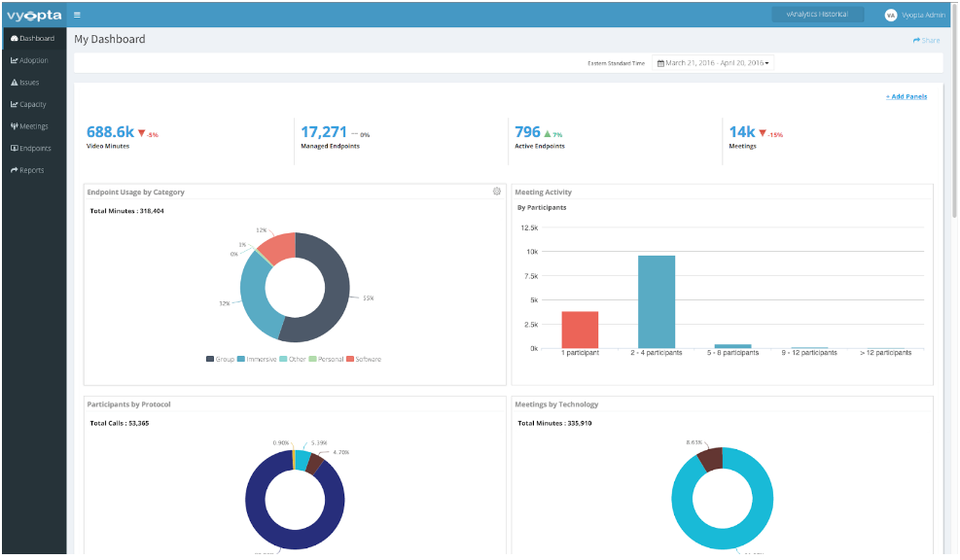The image size is (960, 560).
Task: Toggle Immersive legend swatch
Action: (241, 360)
